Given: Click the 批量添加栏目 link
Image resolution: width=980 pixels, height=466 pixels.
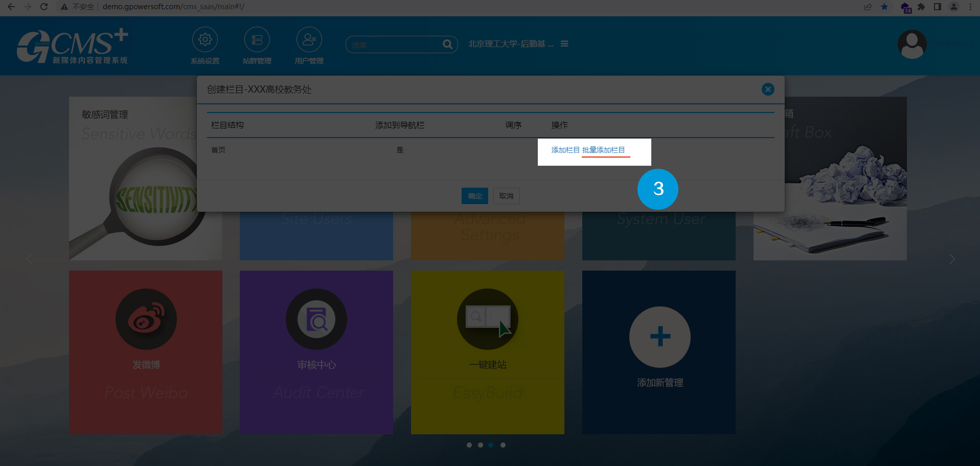Looking at the screenshot, I should [603, 150].
